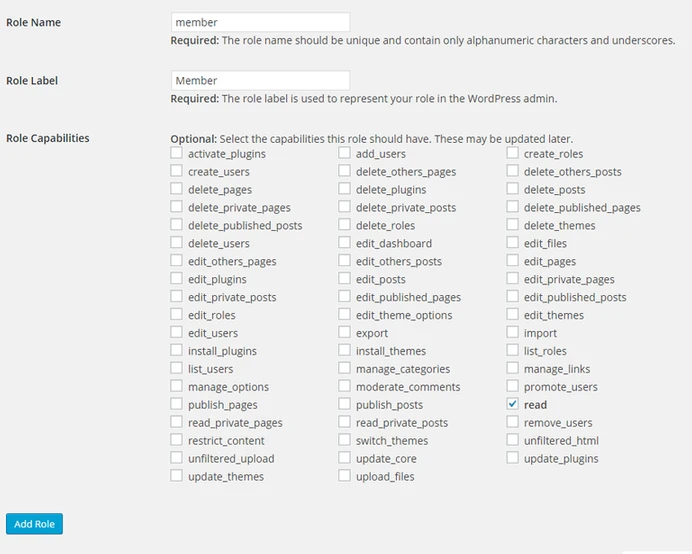Enable the restrict_content capability
The image size is (692, 554).
point(177,441)
